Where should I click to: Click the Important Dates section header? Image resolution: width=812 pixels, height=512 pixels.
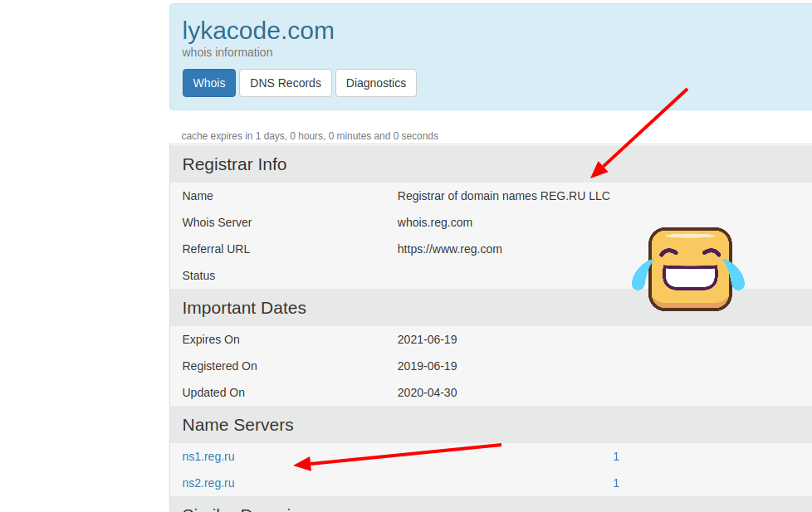pyautogui.click(x=244, y=308)
